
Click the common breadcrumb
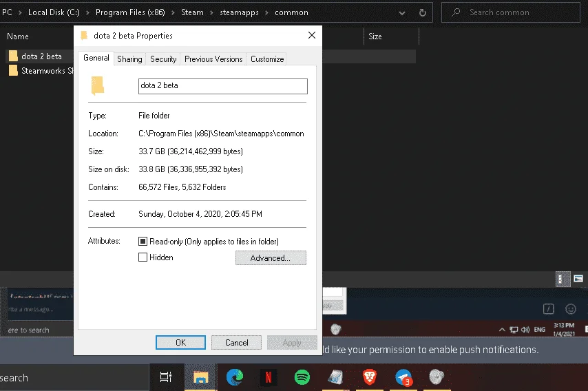click(x=291, y=12)
